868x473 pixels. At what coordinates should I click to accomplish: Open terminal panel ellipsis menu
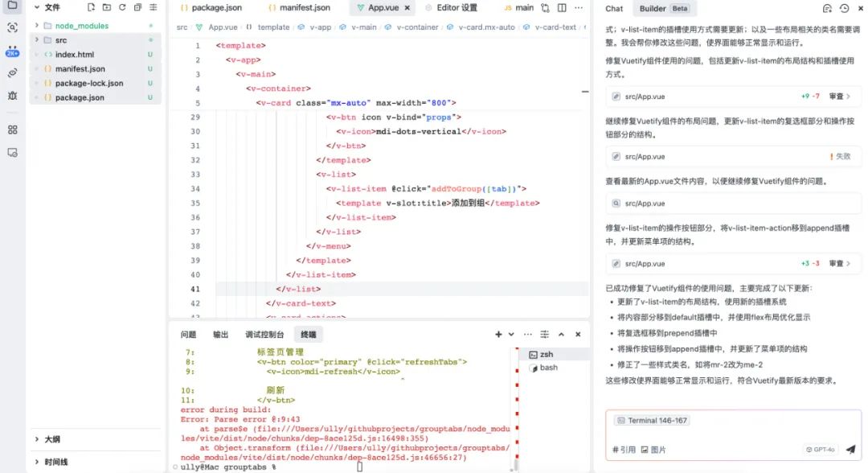[527, 334]
